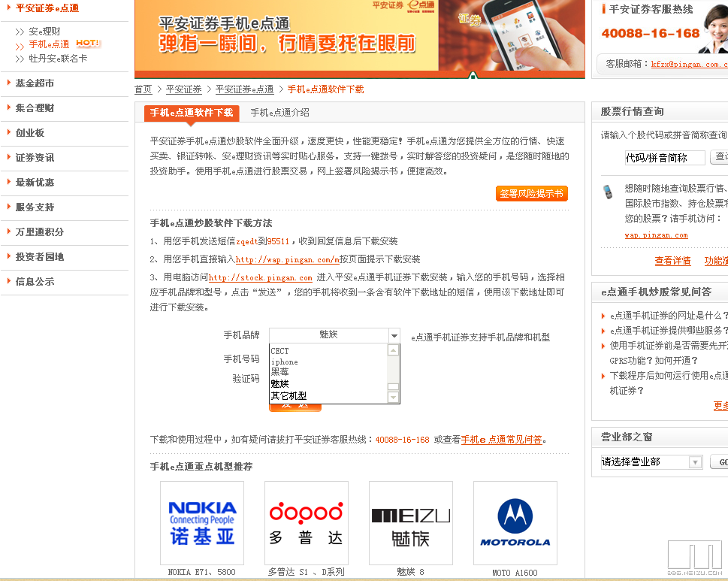Click the dopod 多普达 logo
Image resolution: width=728 pixels, height=581 pixels.
[306, 522]
